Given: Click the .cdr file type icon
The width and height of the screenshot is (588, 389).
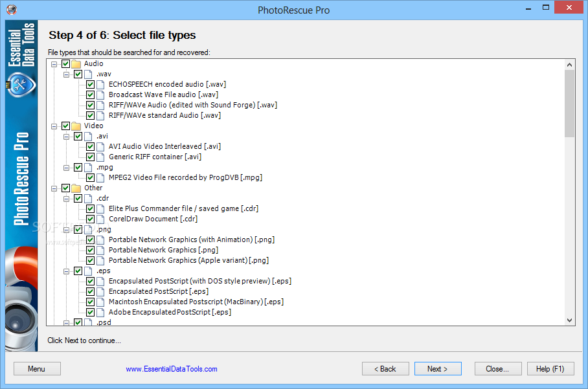Looking at the screenshot, I should [x=88, y=199].
